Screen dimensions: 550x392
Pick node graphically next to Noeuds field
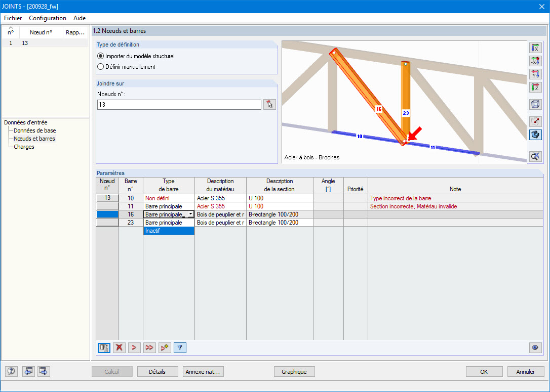[x=269, y=104]
